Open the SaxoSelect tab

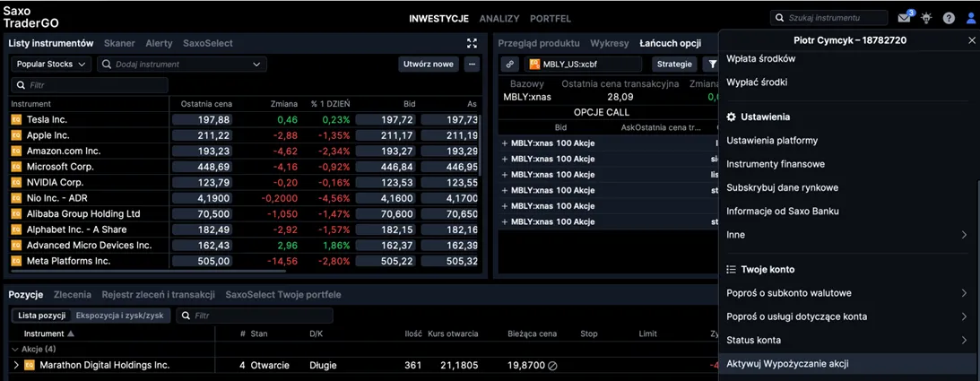click(207, 43)
